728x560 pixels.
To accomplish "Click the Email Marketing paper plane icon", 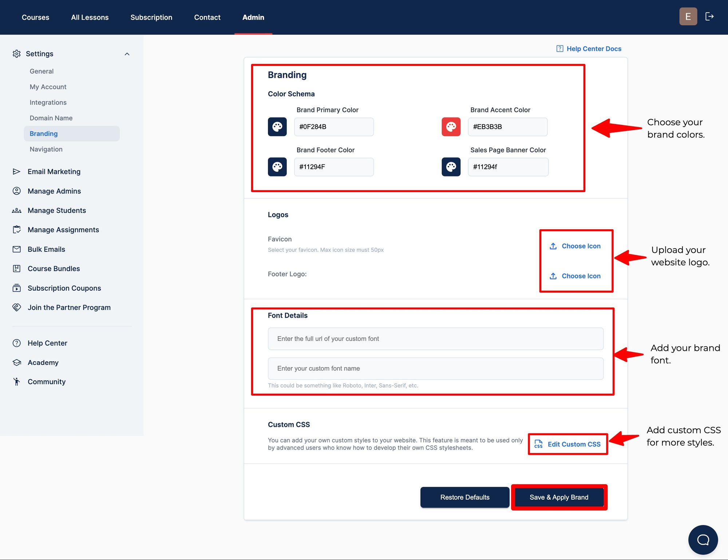I will (16, 171).
